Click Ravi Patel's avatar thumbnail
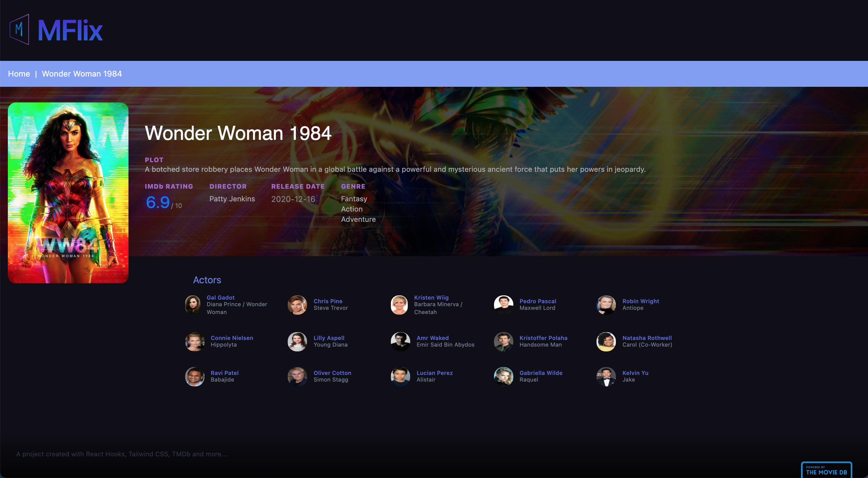Viewport: 868px width, 478px height. coord(195,376)
